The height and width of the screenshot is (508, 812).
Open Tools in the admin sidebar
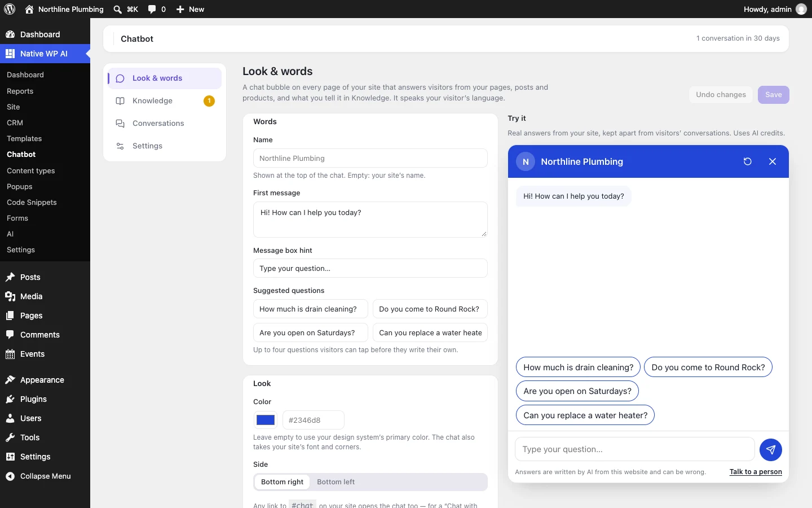[x=45, y=437]
